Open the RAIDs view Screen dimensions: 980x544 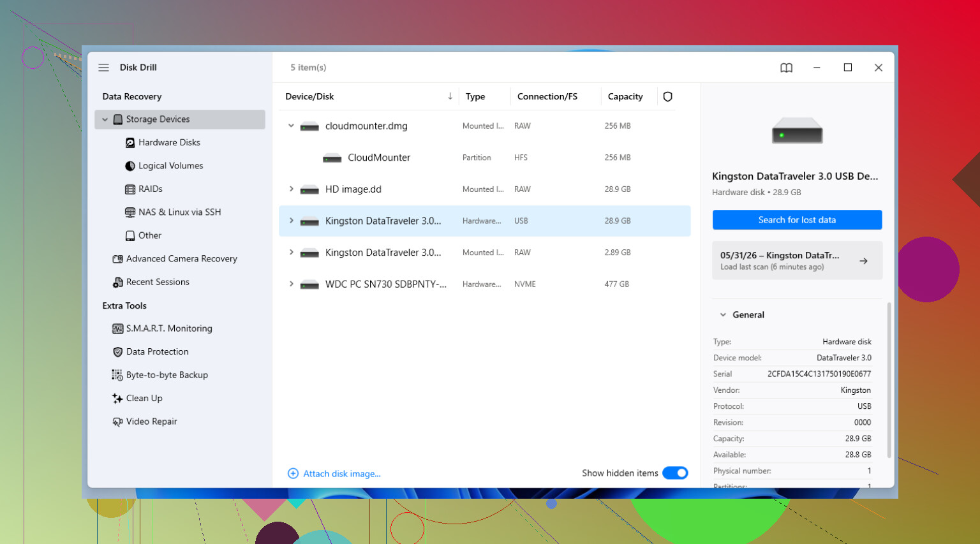point(151,189)
